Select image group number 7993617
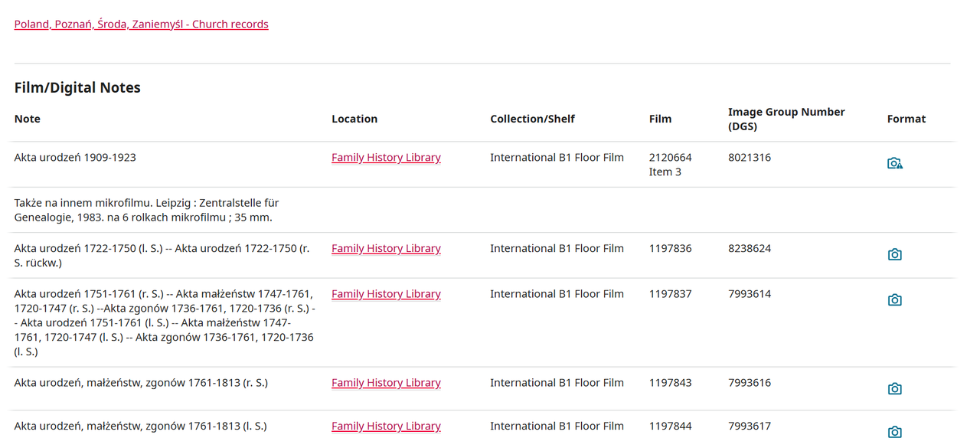 pyautogui.click(x=750, y=426)
